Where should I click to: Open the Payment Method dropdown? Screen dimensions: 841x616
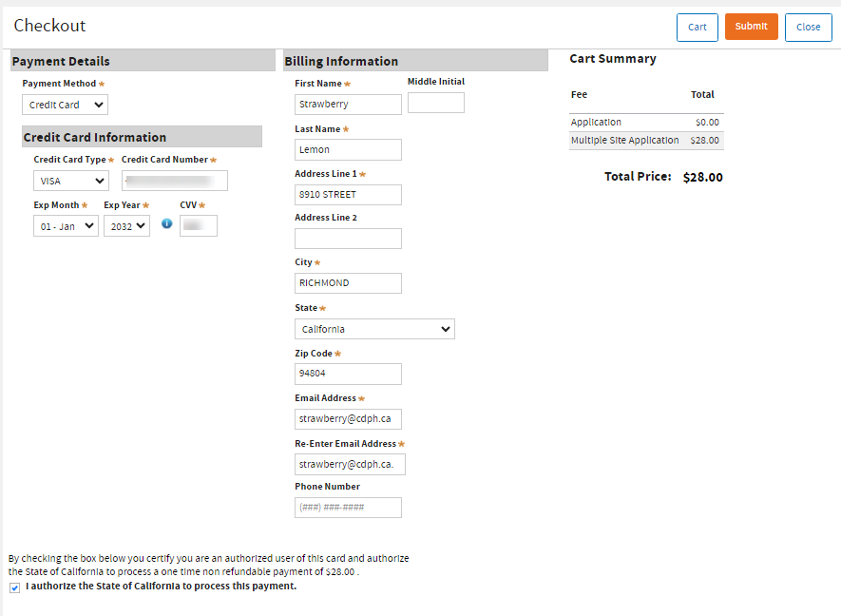click(65, 105)
